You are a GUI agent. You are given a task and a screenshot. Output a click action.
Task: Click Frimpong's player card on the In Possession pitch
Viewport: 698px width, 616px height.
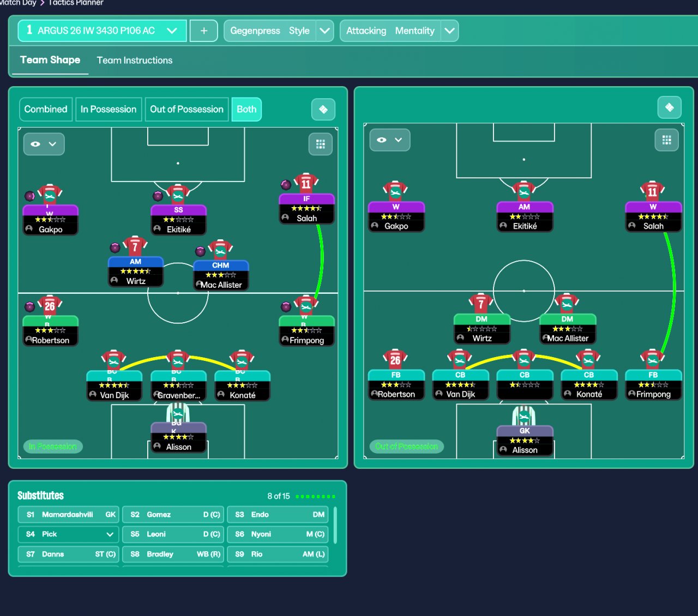306,330
